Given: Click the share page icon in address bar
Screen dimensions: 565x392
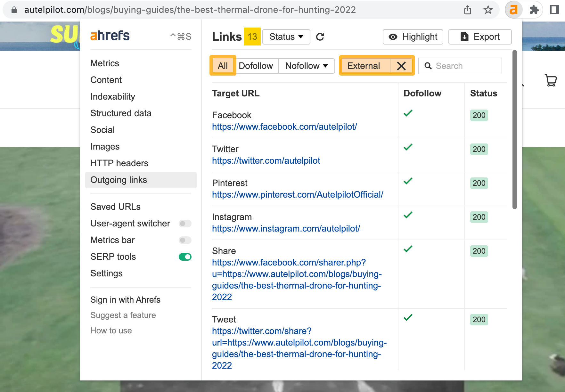Looking at the screenshot, I should tap(468, 10).
